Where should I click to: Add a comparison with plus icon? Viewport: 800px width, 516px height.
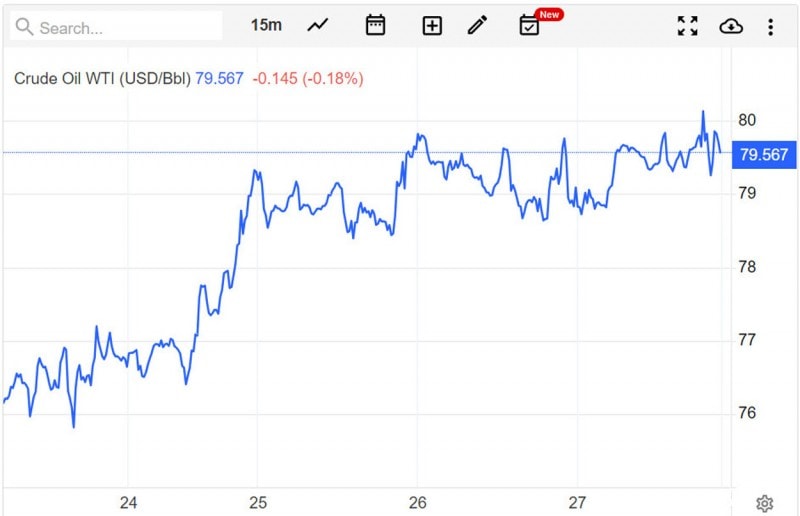tap(432, 26)
